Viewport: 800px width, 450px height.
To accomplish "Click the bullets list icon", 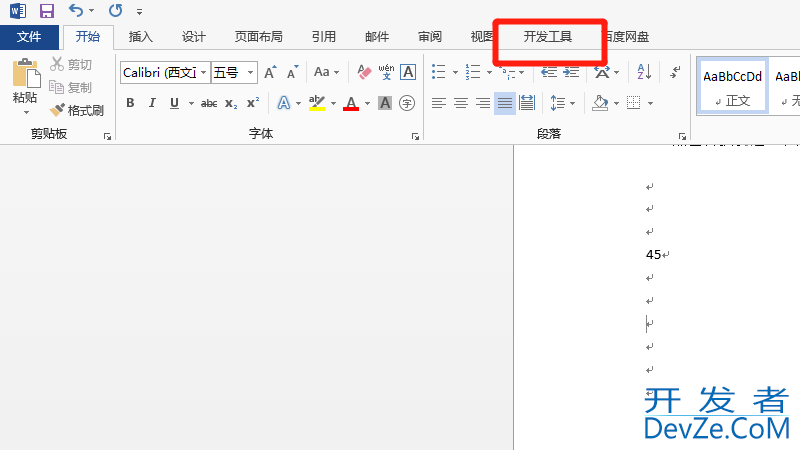I will click(x=439, y=72).
